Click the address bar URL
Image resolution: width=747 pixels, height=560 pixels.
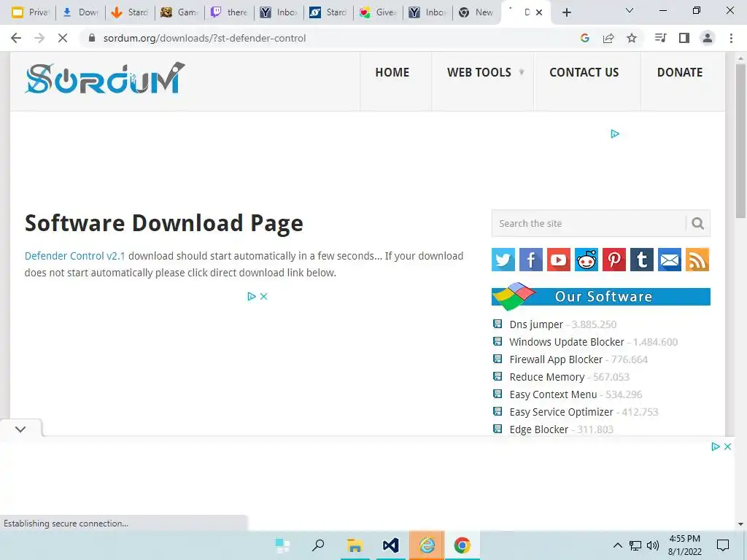pos(204,38)
